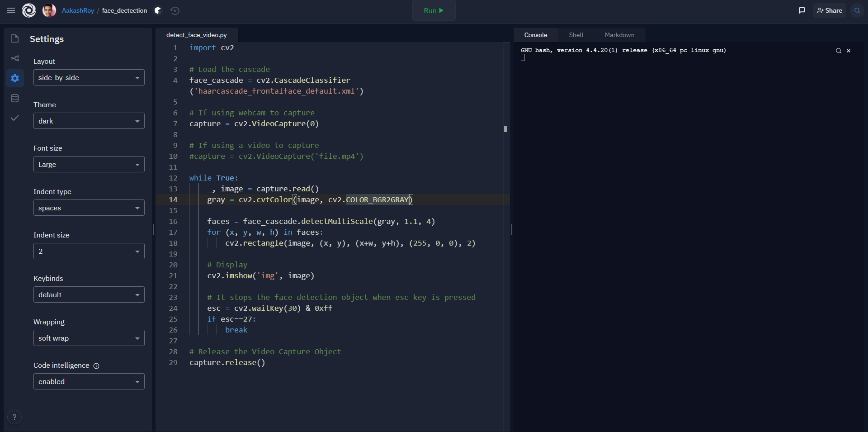Open the hamburger navigation menu
This screenshot has height=432, width=868.
10,10
